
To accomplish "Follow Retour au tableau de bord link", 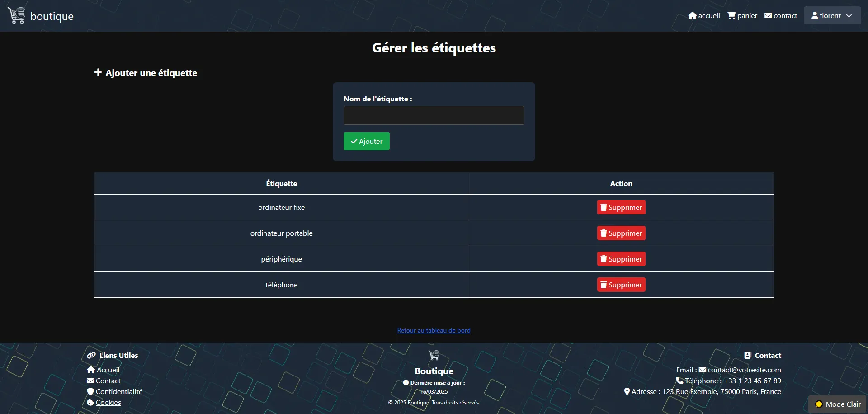I will point(434,331).
